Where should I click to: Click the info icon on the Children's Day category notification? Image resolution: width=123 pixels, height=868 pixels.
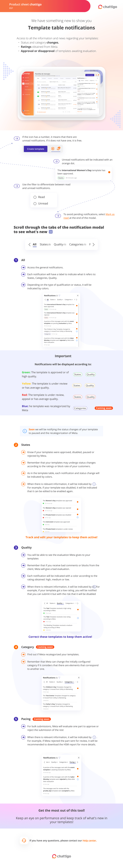77,332
